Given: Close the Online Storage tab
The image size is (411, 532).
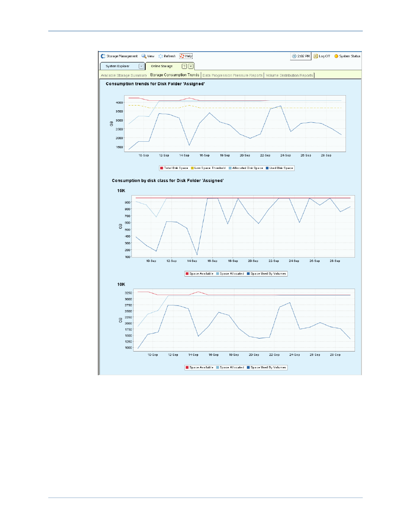Looking at the screenshot, I should click(x=190, y=66).
